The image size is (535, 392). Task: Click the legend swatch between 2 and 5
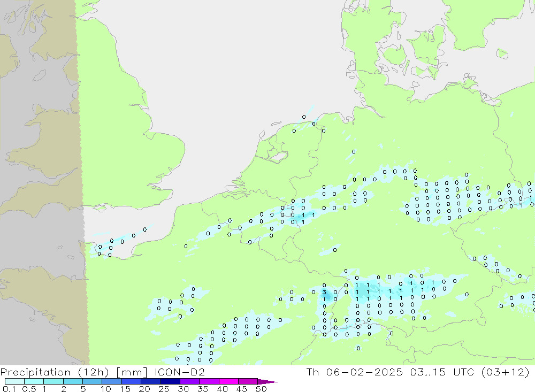pos(73,381)
